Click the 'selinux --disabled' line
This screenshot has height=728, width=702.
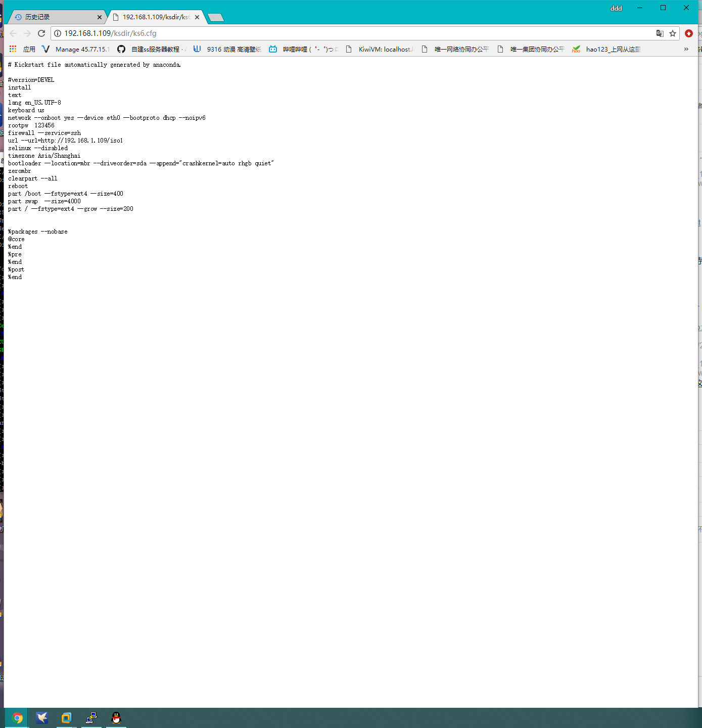tap(38, 148)
